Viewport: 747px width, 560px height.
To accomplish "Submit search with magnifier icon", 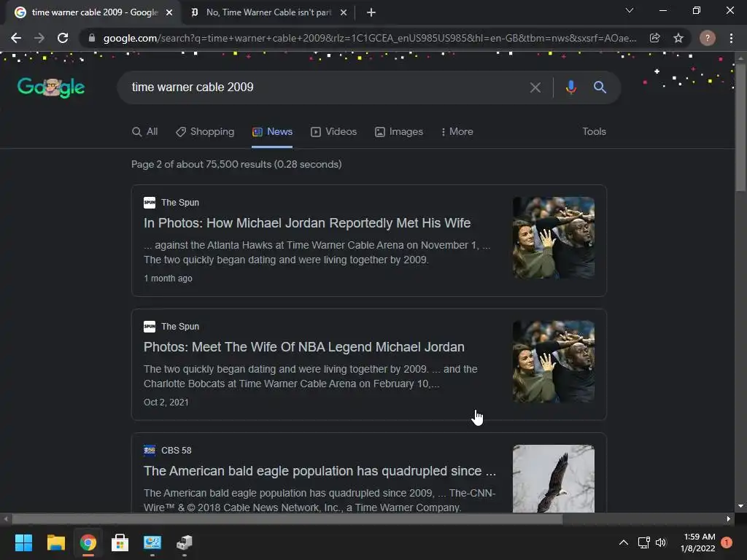I will (600, 87).
